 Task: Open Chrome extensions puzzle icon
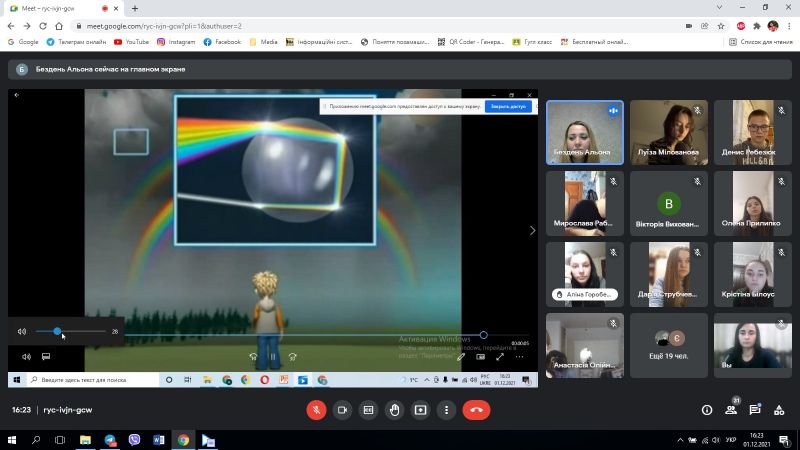coord(757,26)
